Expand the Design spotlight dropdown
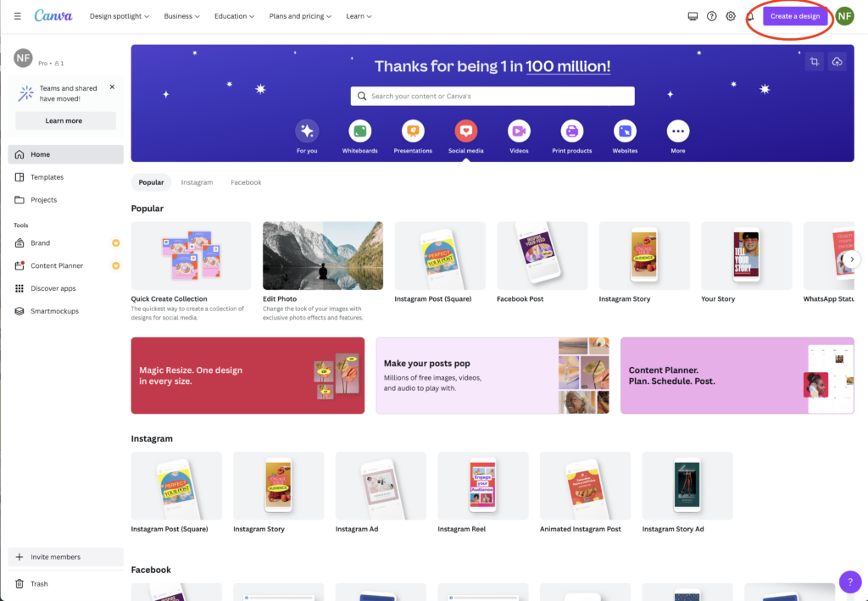The image size is (868, 601). [x=120, y=16]
